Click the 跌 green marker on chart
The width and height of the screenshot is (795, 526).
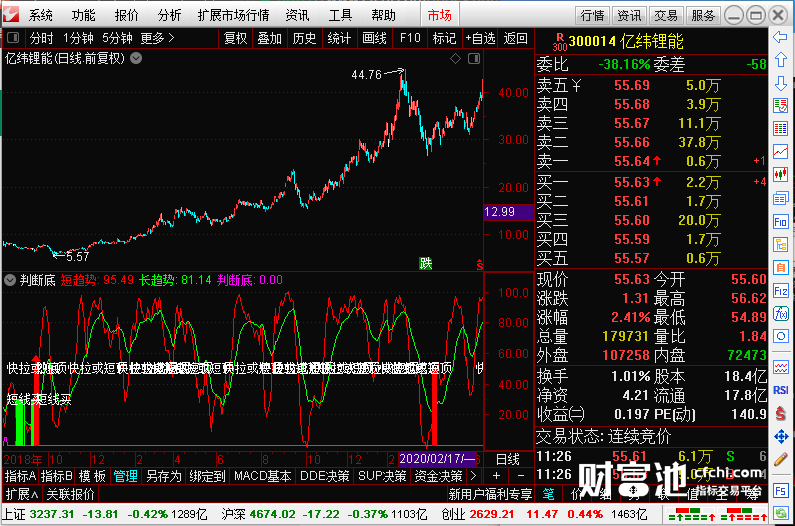tap(425, 263)
